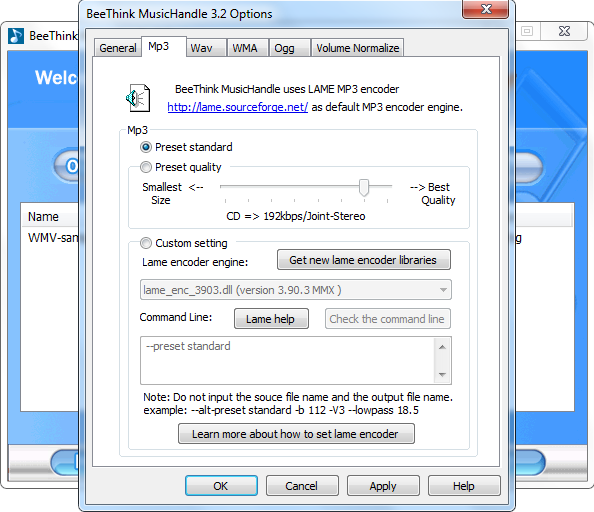Open the lame.sourceforge.net link
Screen dimensions: 594x512
pyautogui.click(x=238, y=107)
